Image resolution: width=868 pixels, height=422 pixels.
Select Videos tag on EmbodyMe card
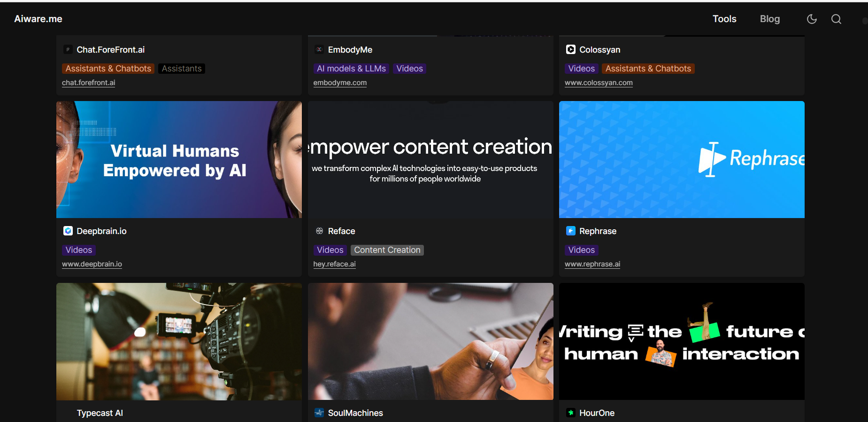[410, 69]
